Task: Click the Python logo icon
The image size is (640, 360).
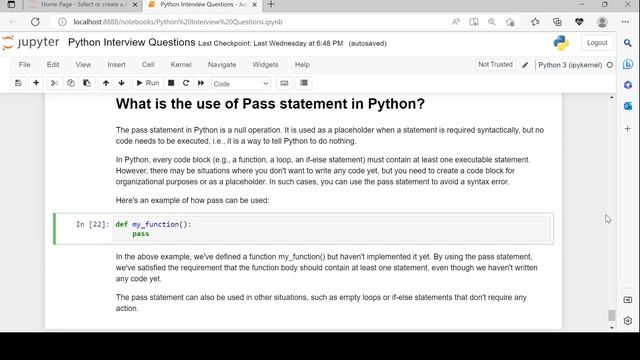Action: tap(561, 43)
